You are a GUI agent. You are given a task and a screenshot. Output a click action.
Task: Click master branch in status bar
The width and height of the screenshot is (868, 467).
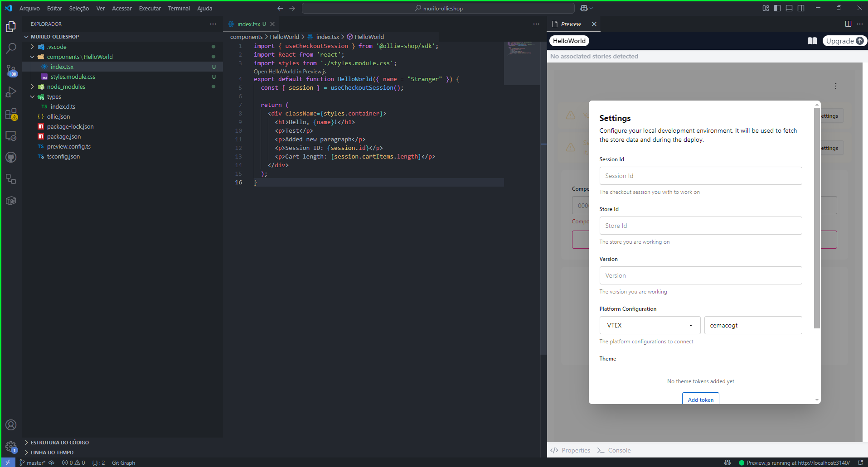[x=32, y=462]
